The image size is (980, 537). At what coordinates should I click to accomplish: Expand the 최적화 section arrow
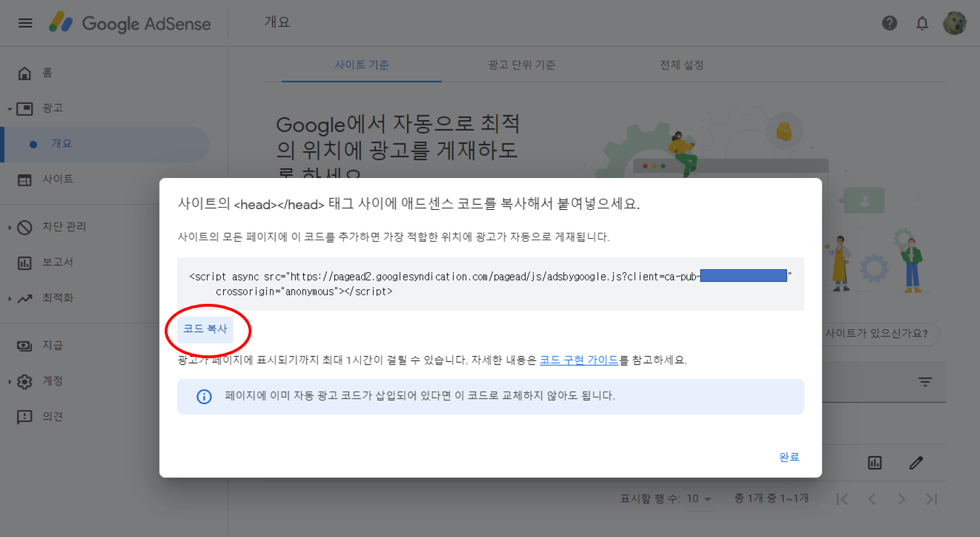(x=9, y=298)
